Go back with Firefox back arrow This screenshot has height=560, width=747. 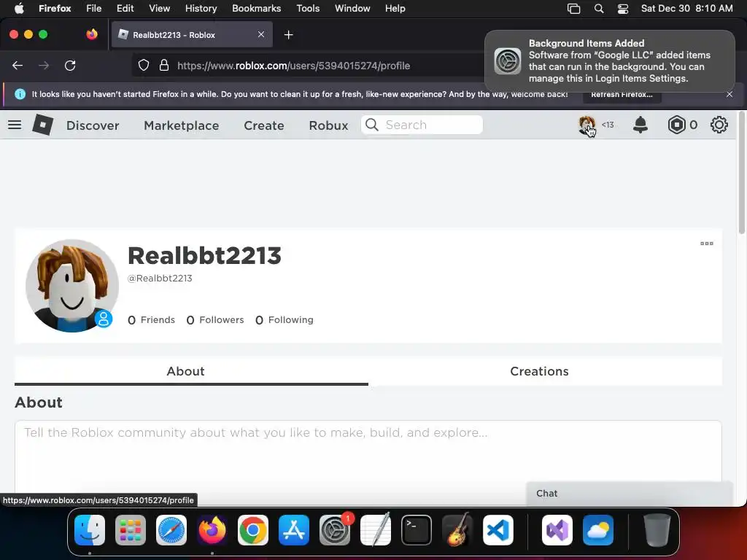(x=18, y=65)
